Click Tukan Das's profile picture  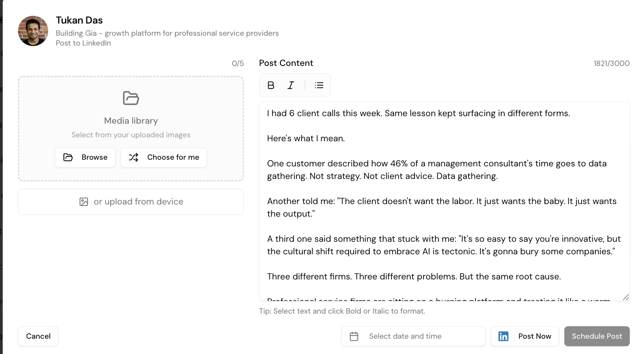33,31
